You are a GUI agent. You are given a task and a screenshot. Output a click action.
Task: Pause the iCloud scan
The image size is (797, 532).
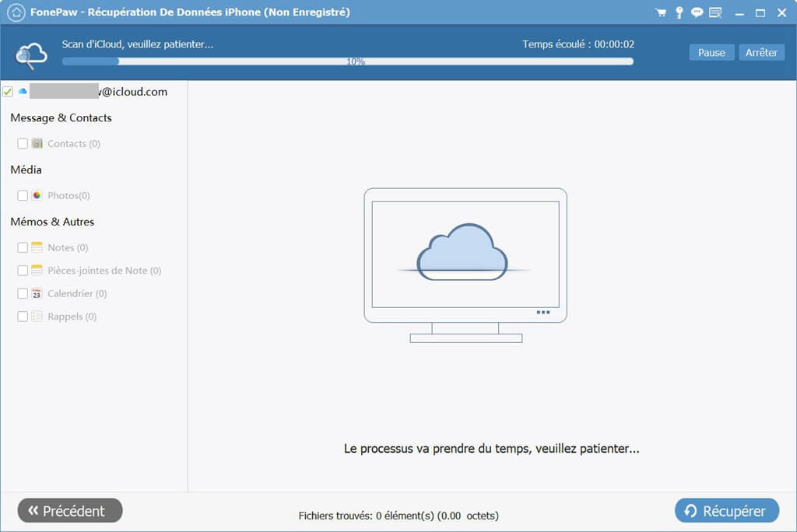coord(711,52)
